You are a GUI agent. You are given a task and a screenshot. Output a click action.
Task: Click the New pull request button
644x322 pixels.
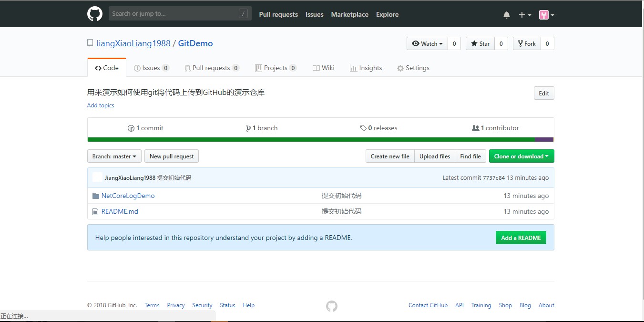172,156
